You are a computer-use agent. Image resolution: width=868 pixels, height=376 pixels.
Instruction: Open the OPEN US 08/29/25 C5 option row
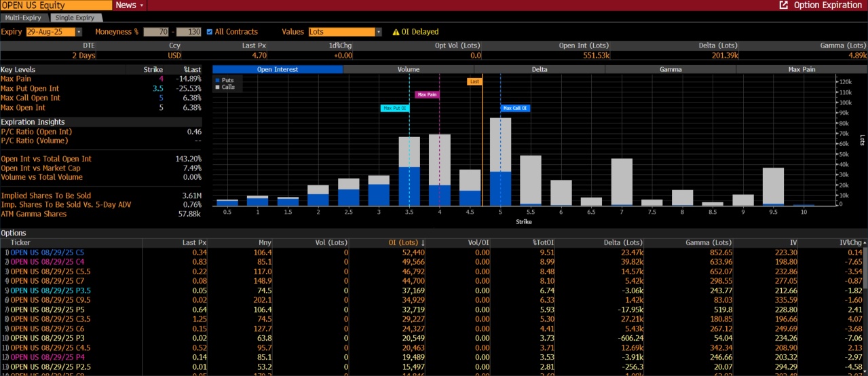(x=47, y=252)
